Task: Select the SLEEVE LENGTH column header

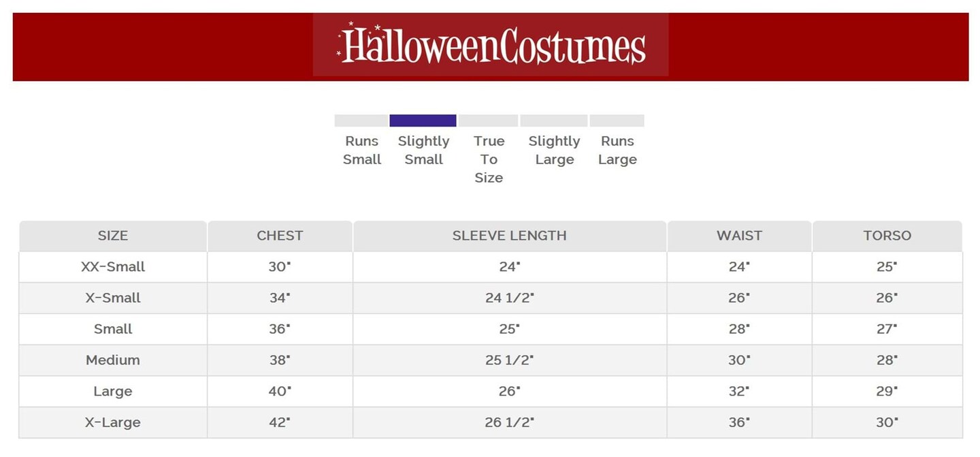Action: (x=509, y=236)
